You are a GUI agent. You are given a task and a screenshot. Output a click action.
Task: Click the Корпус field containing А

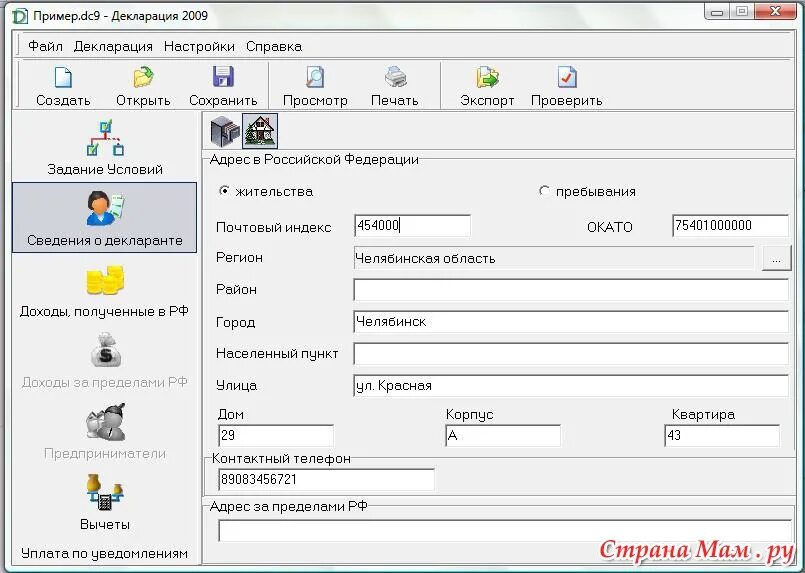tap(503, 435)
